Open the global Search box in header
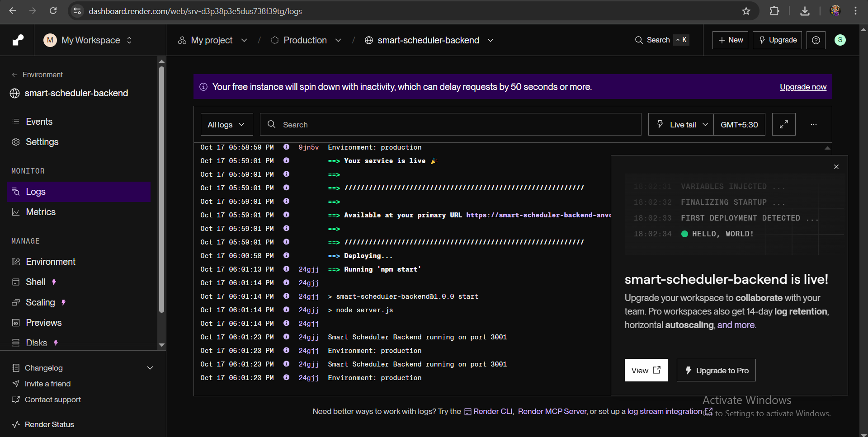The height and width of the screenshot is (437, 868). [x=662, y=40]
